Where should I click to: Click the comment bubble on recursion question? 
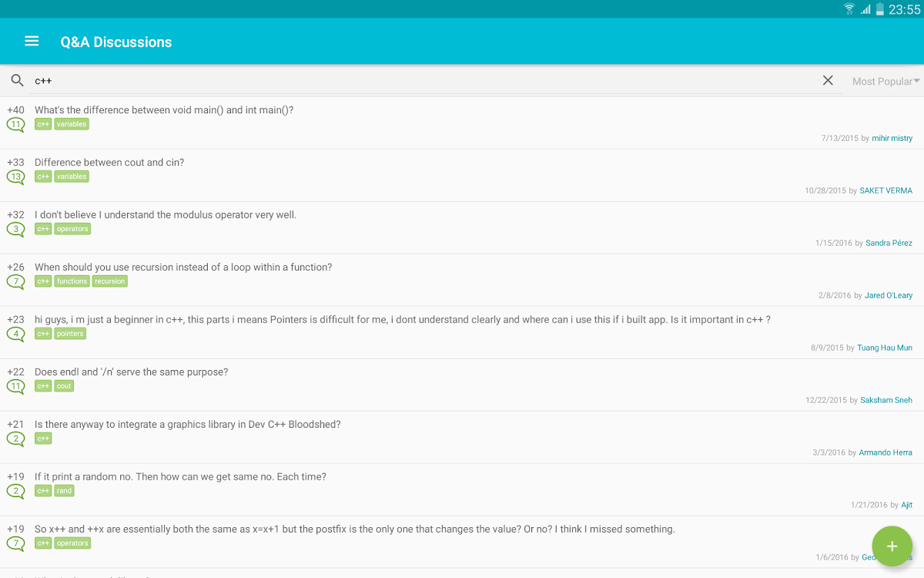pos(15,281)
